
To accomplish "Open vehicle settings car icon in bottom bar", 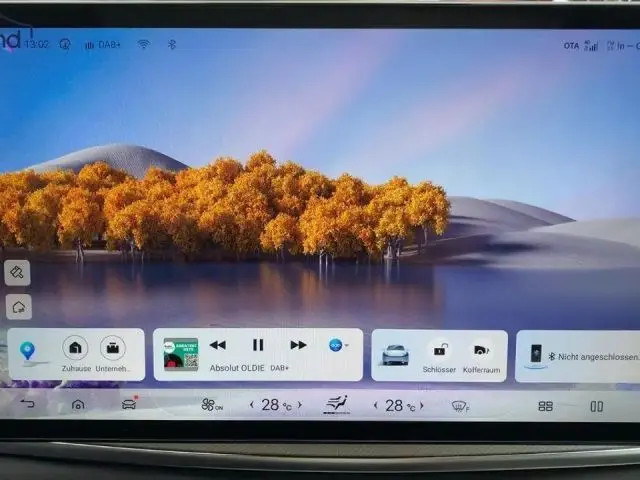I will (x=129, y=405).
